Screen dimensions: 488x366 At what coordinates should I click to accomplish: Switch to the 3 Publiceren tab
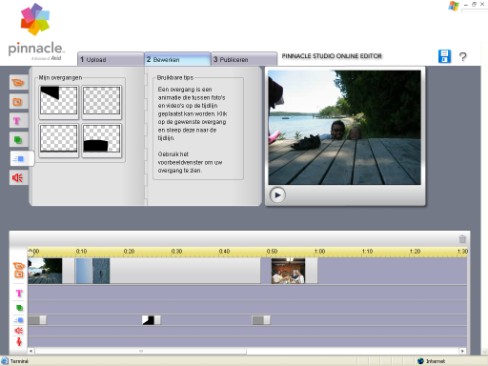coord(244,59)
